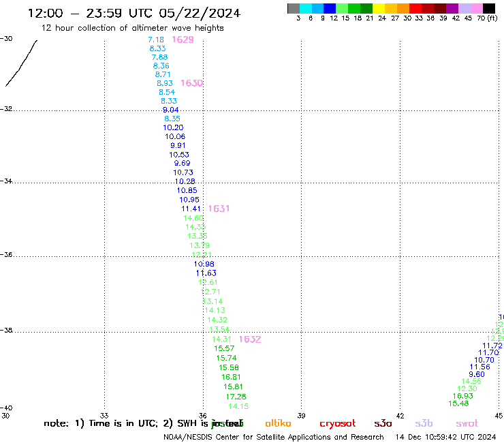This screenshot has height=443, width=504.
Task: Click the wave height value 9.04
Action: tap(171, 110)
